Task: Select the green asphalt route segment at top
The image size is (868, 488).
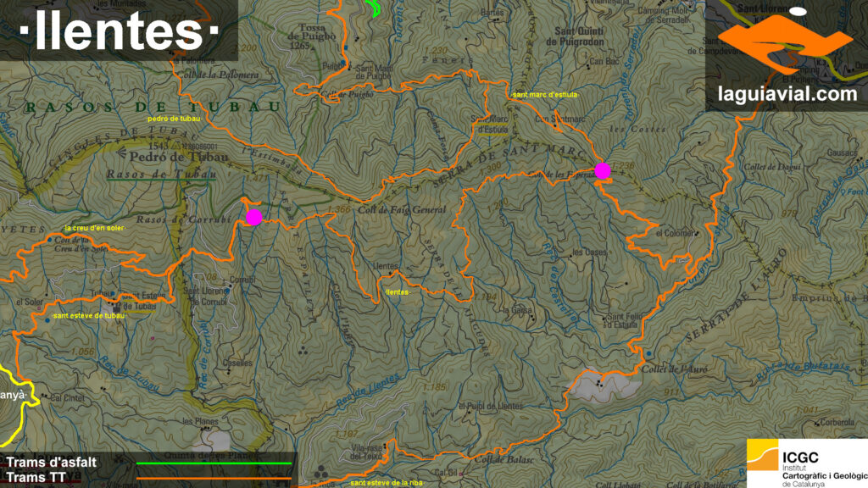Action: [373, 8]
